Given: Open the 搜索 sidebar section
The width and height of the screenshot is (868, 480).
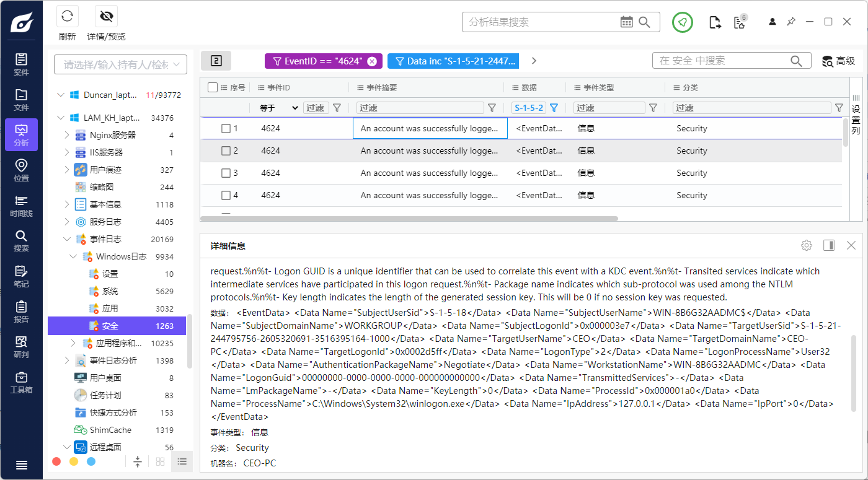Looking at the screenshot, I should point(21,240).
